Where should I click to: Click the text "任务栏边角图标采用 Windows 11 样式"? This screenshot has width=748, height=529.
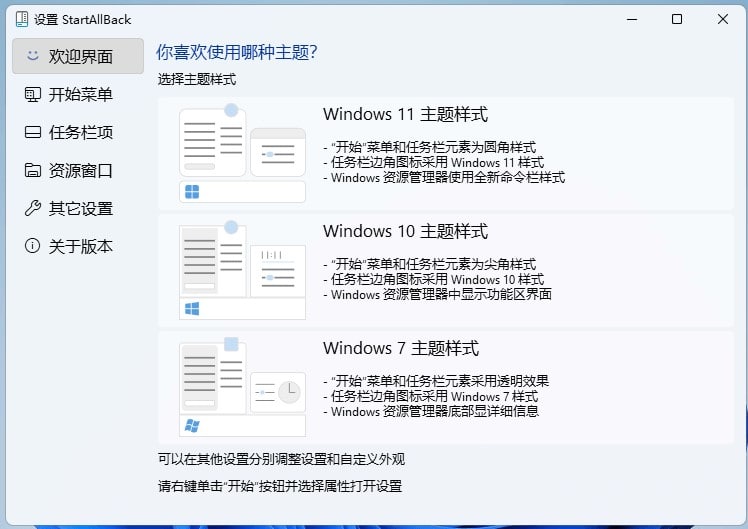click(x=437, y=163)
